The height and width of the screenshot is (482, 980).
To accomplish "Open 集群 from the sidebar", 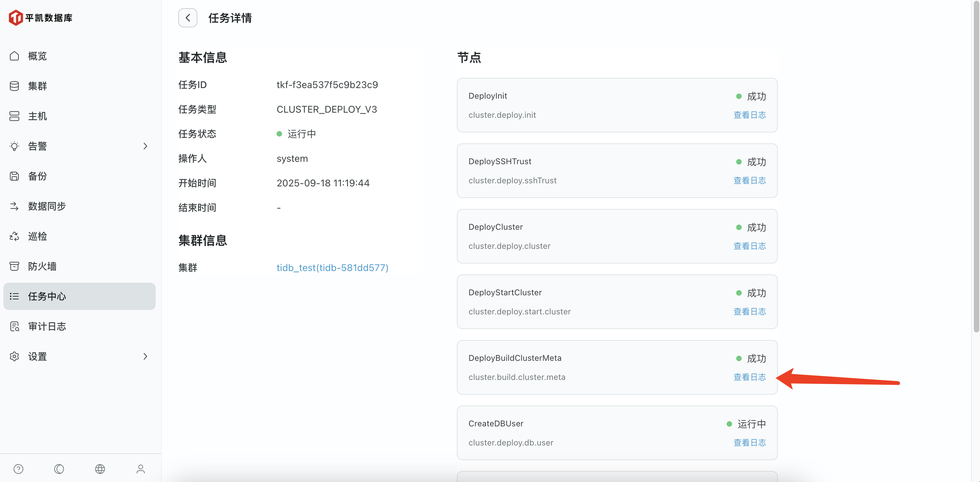I will click(x=37, y=86).
